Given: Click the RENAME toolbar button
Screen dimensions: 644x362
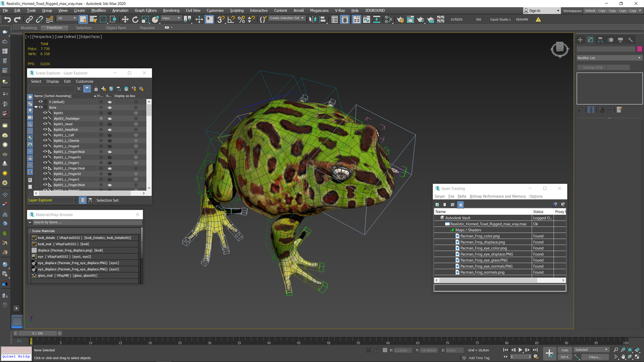Looking at the screenshot, I should pyautogui.click(x=522, y=19).
